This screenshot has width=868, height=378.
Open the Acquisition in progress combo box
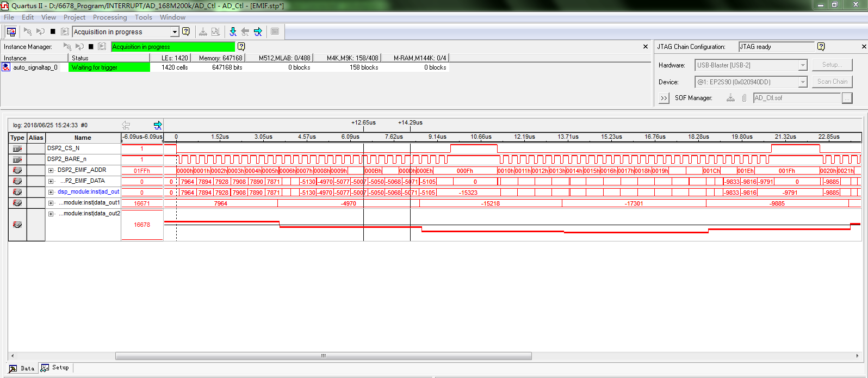click(x=126, y=32)
